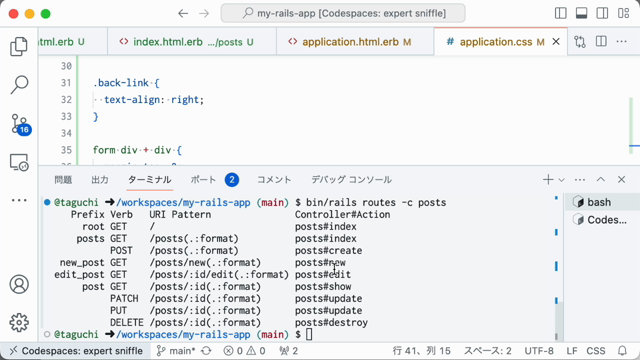Screen dimensions: 640x360
Task: Click the main* branch in status bar
Action: pos(176,351)
